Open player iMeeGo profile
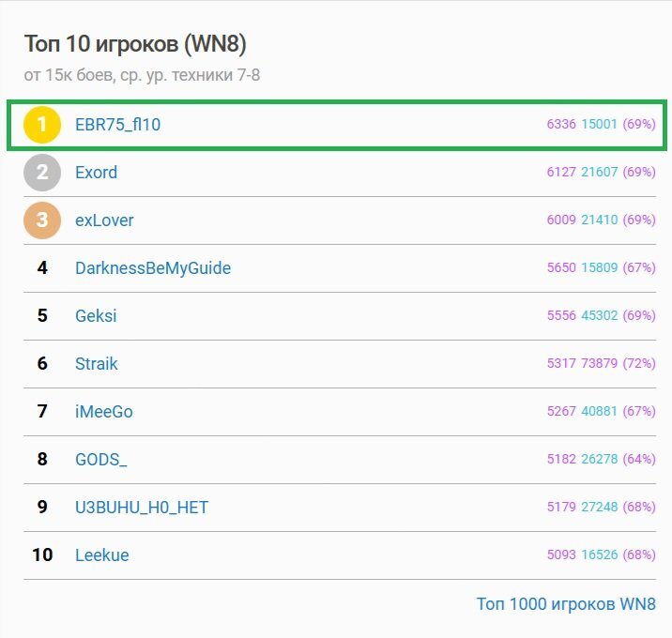The image size is (672, 638). coord(104,412)
